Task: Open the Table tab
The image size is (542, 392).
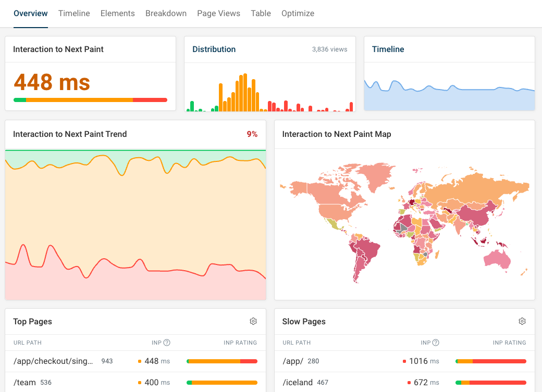Action: coord(261,13)
